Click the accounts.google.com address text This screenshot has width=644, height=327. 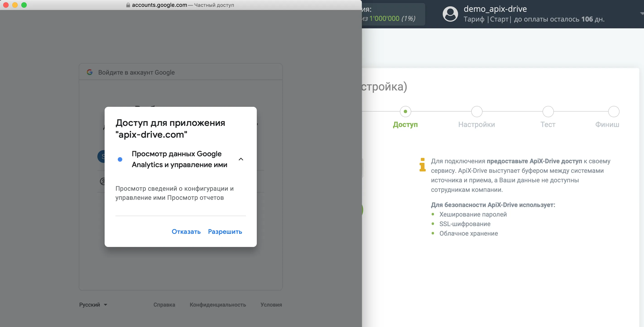pos(159,5)
